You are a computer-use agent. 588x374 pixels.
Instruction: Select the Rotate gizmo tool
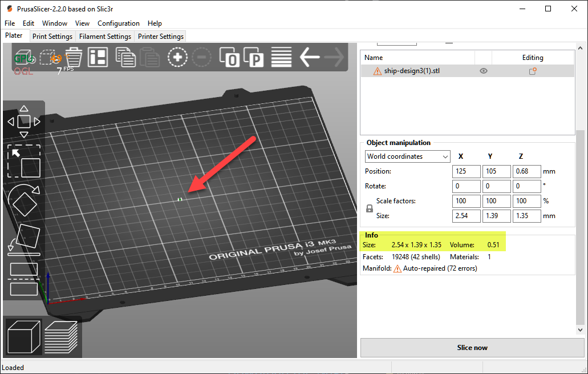[x=24, y=201]
